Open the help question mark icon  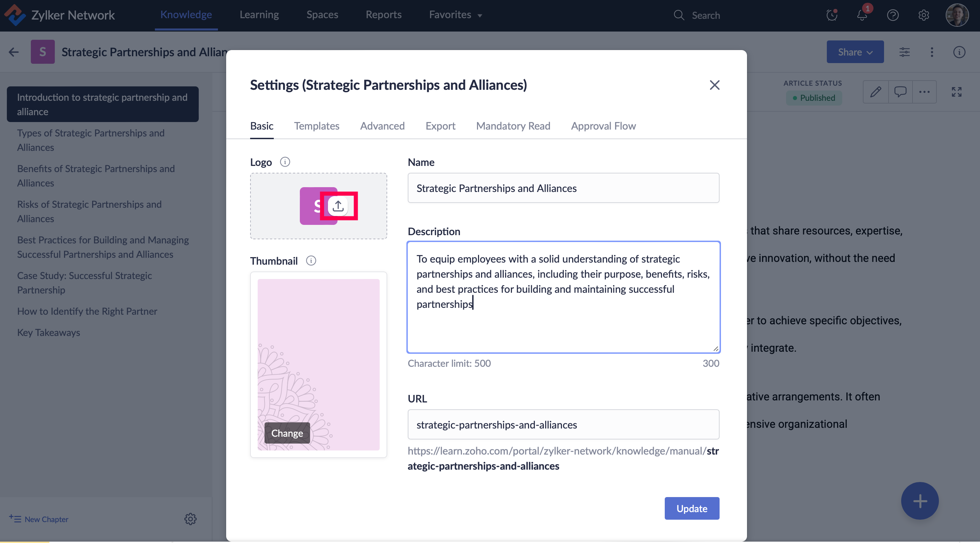pyautogui.click(x=893, y=15)
